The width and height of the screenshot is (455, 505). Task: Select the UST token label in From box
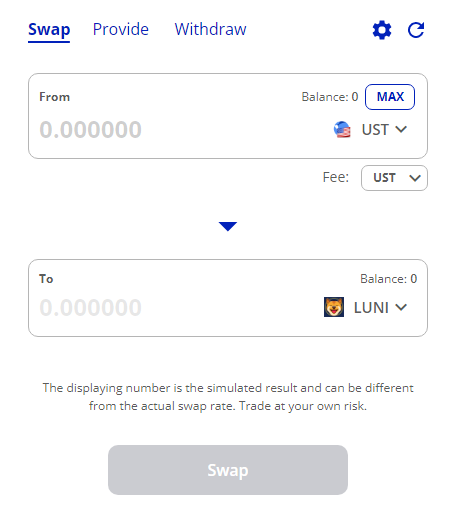pyautogui.click(x=375, y=129)
